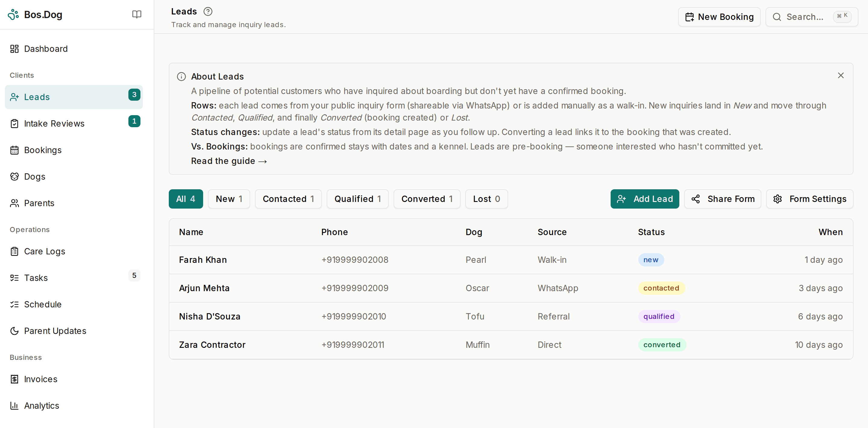The height and width of the screenshot is (428, 868).
Task: Click the Add Lead button
Action: (645, 199)
